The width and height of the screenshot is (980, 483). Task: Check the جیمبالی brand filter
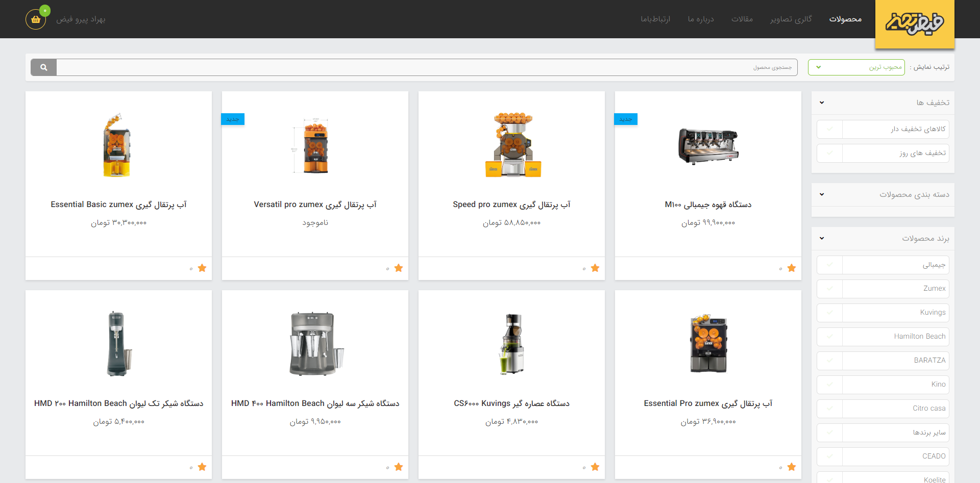pos(829,265)
